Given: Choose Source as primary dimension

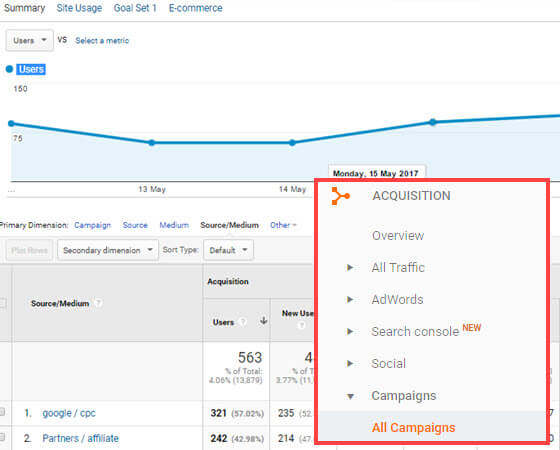Looking at the screenshot, I should [x=135, y=225].
